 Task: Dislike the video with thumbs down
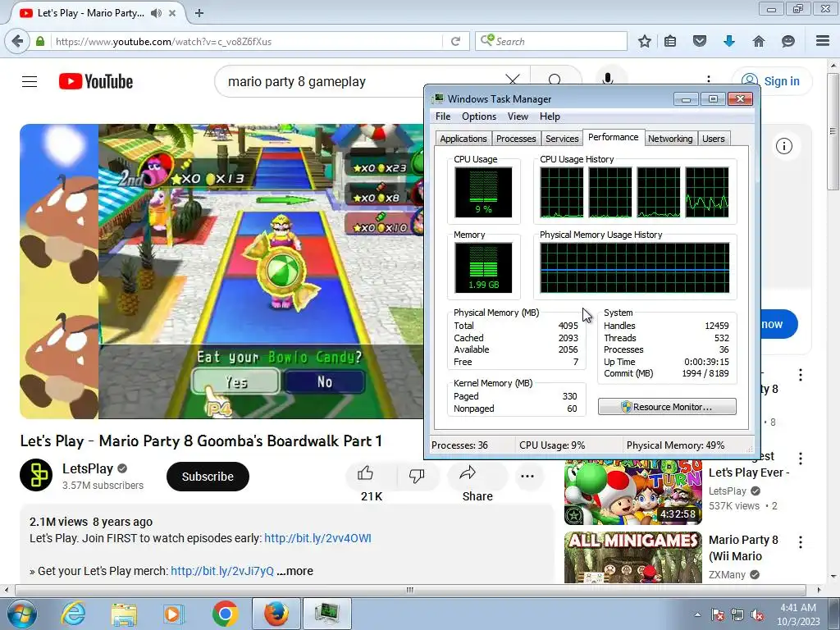(416, 475)
